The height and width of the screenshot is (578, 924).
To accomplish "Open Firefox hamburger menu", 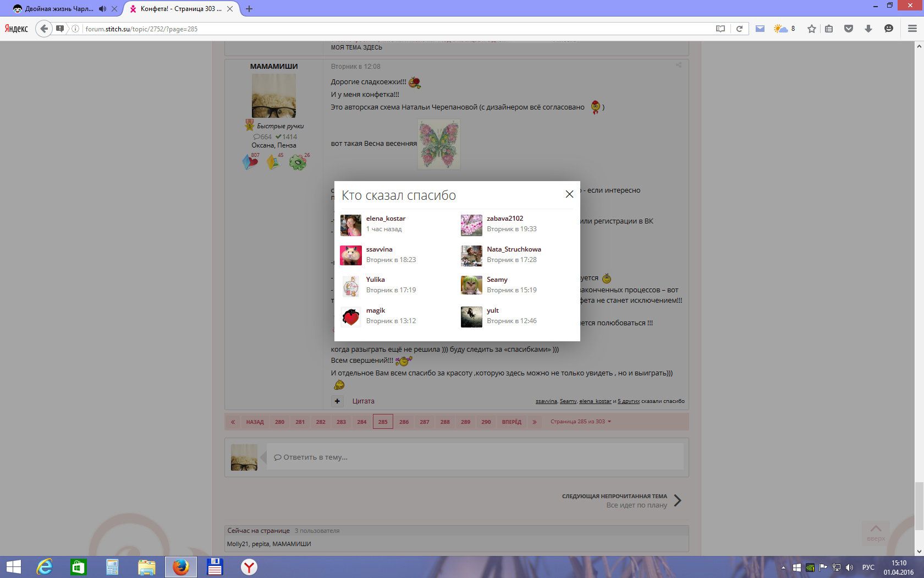I will [x=912, y=29].
